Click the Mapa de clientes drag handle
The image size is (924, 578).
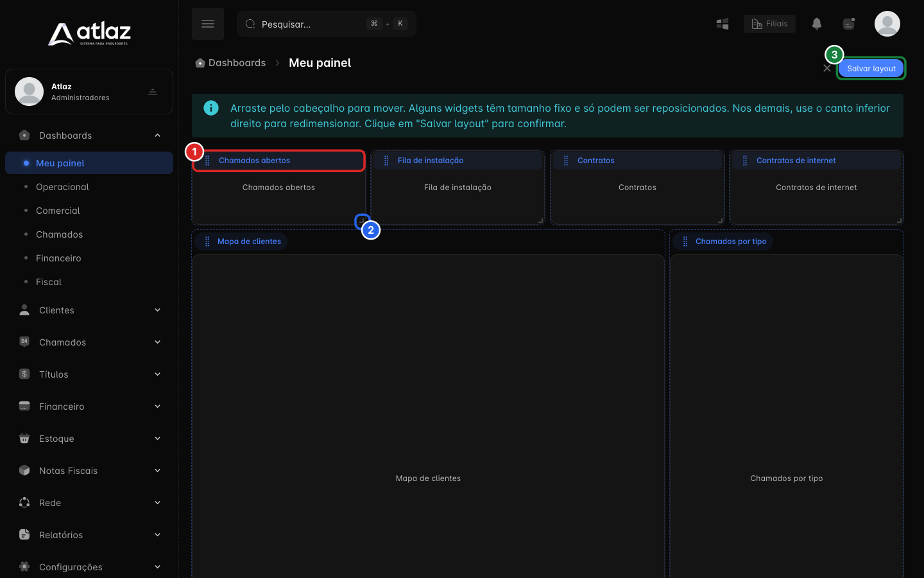click(207, 241)
